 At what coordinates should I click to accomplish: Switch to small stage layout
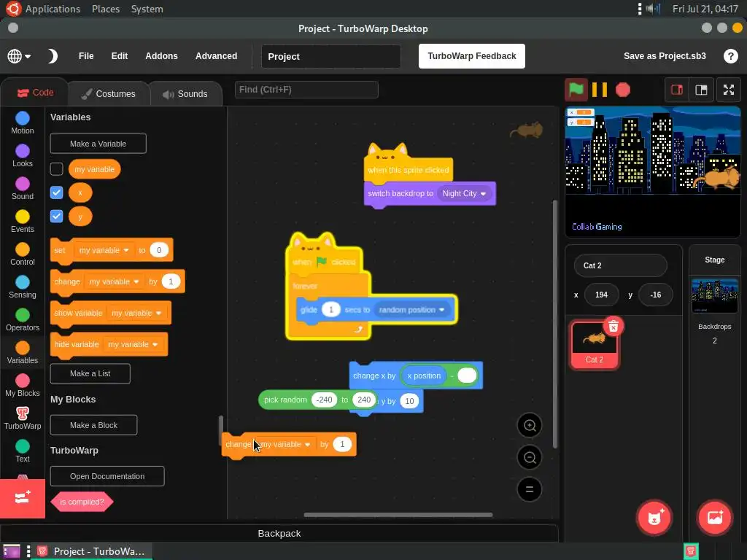point(677,90)
